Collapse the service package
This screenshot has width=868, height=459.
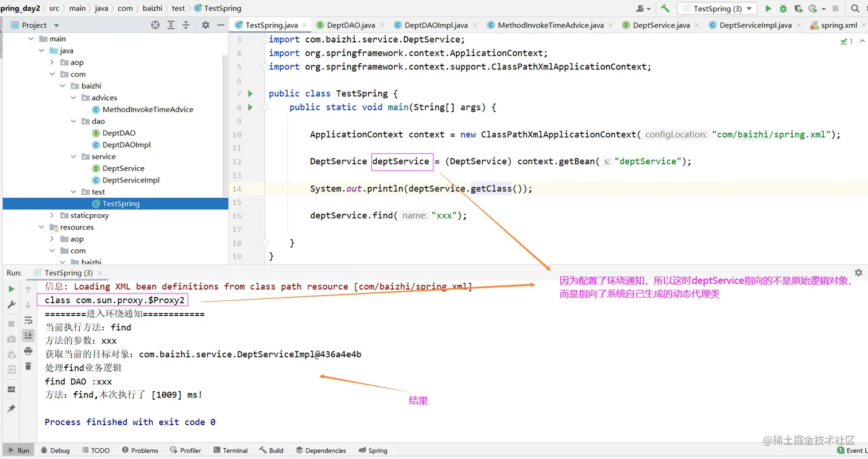coord(73,156)
